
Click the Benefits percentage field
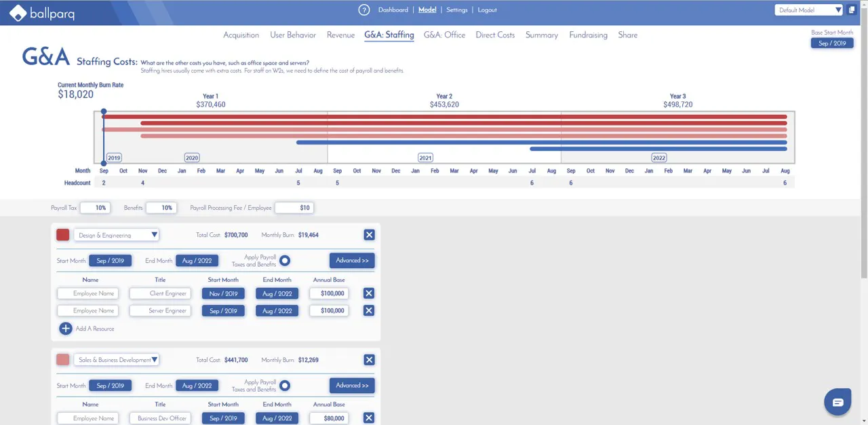tap(161, 208)
